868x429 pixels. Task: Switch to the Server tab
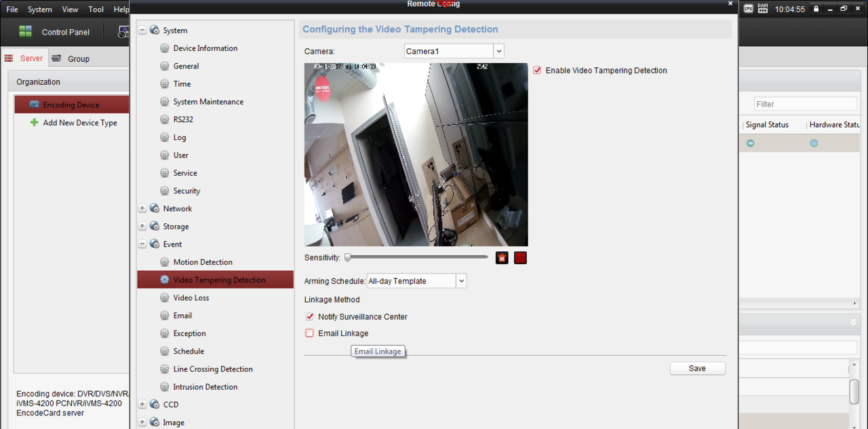(x=25, y=58)
